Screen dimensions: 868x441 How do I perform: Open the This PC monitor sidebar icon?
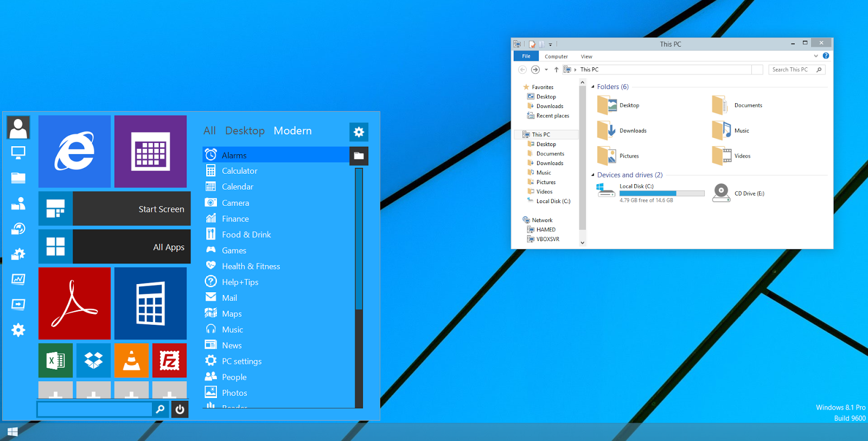click(18, 153)
